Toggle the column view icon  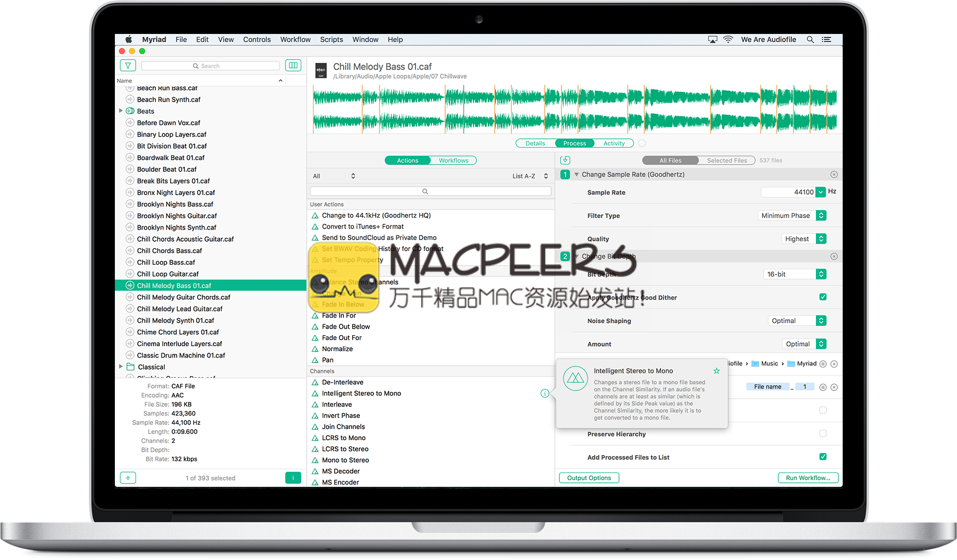[293, 66]
